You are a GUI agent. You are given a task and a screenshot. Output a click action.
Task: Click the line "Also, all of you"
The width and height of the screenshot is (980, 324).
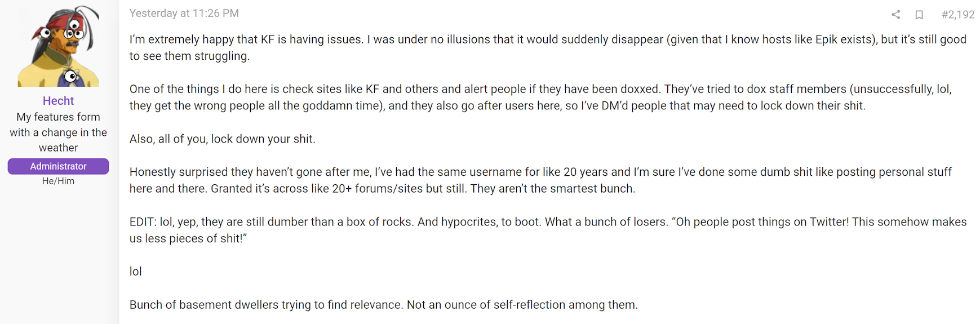tap(223, 139)
